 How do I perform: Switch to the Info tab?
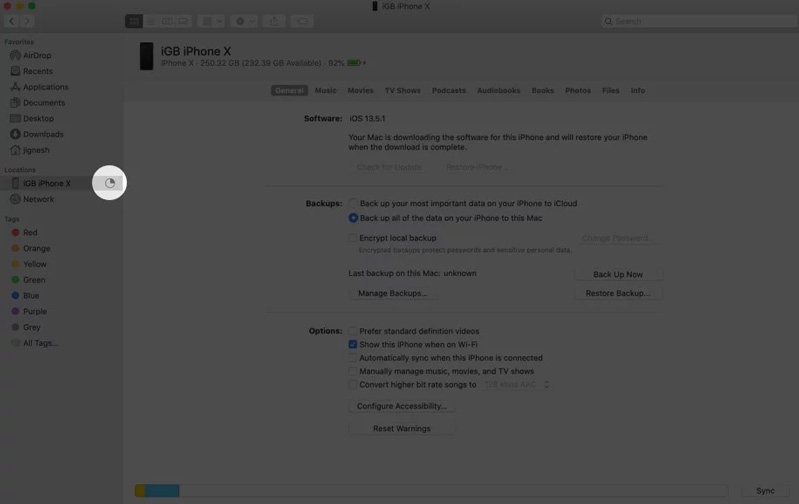click(x=637, y=91)
